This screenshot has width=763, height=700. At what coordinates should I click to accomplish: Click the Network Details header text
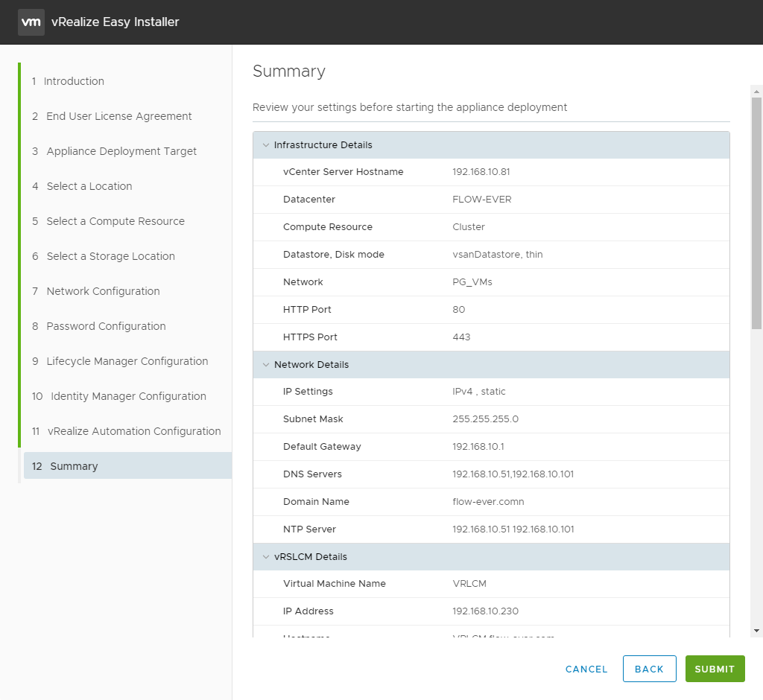[x=311, y=365]
